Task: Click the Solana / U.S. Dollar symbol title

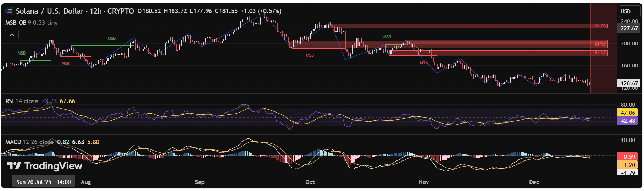Action: point(50,11)
